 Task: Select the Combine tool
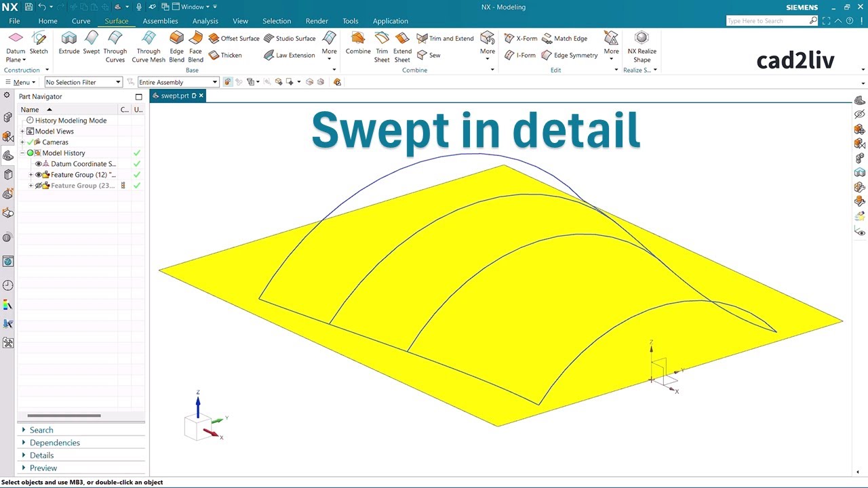click(x=358, y=44)
